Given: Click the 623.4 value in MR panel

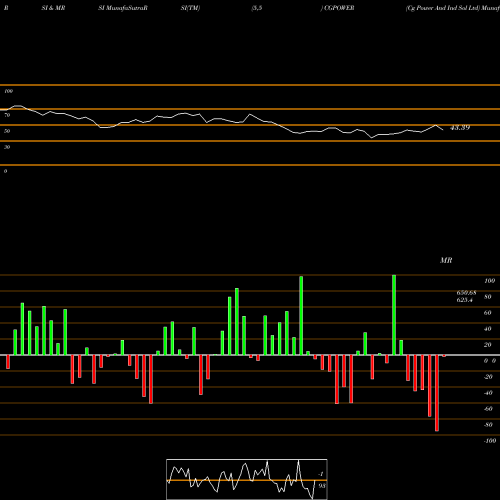Looking at the screenshot, I should coord(465,300).
